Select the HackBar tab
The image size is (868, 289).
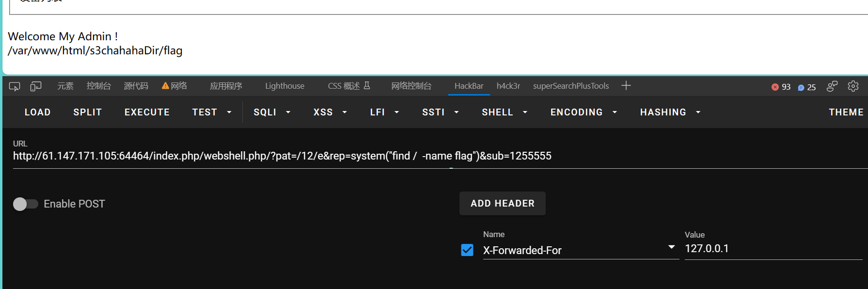tap(469, 86)
